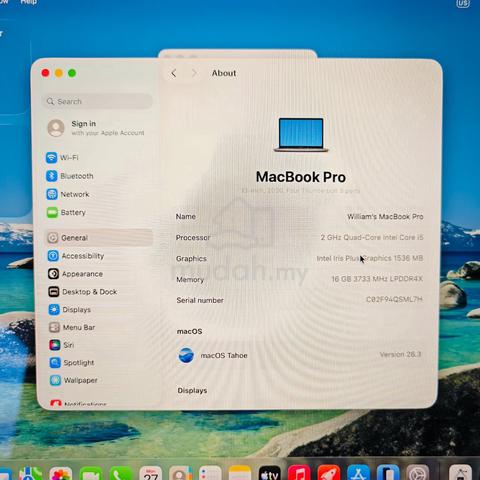The height and width of the screenshot is (480, 480).
Task: Open Wallpaper settings
Action: (x=74, y=380)
